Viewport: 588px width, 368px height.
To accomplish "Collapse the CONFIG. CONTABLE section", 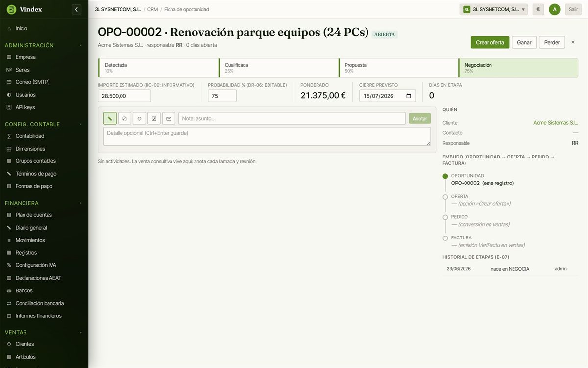I will tap(81, 124).
